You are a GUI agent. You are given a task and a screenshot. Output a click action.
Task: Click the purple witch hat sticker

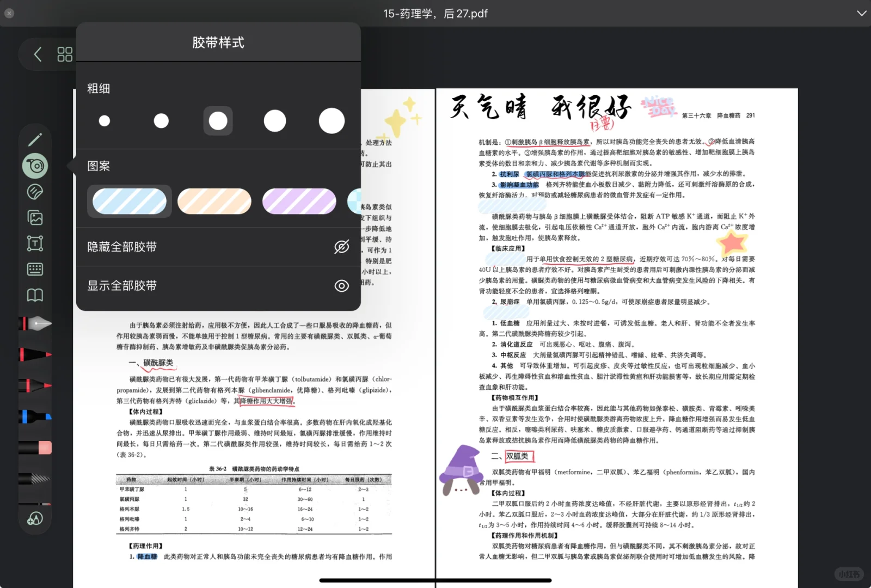click(462, 470)
